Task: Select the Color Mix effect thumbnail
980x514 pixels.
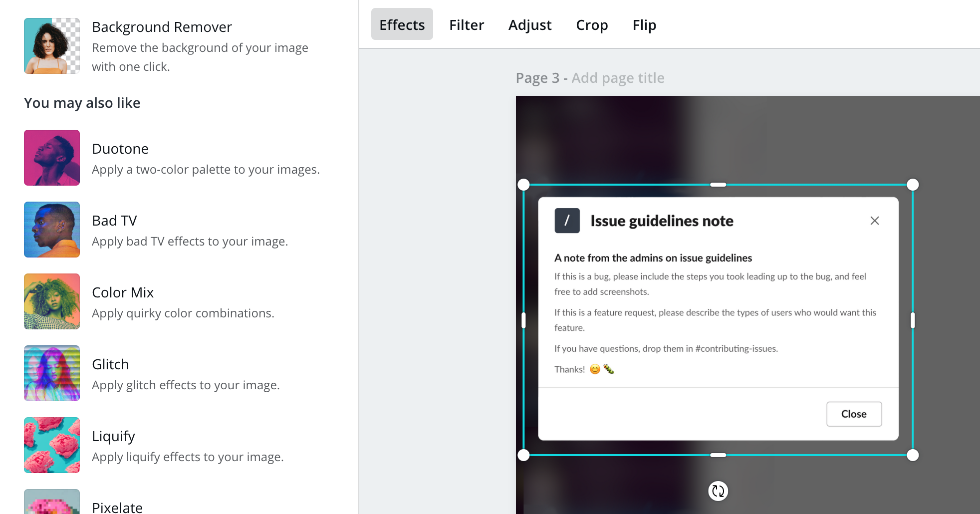Action: (52, 301)
